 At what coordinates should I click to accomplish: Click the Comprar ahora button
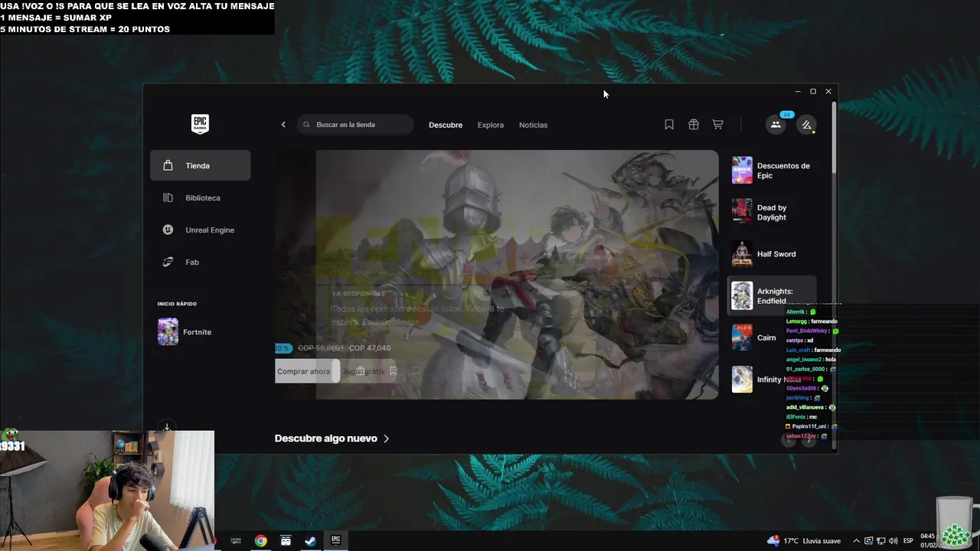305,371
